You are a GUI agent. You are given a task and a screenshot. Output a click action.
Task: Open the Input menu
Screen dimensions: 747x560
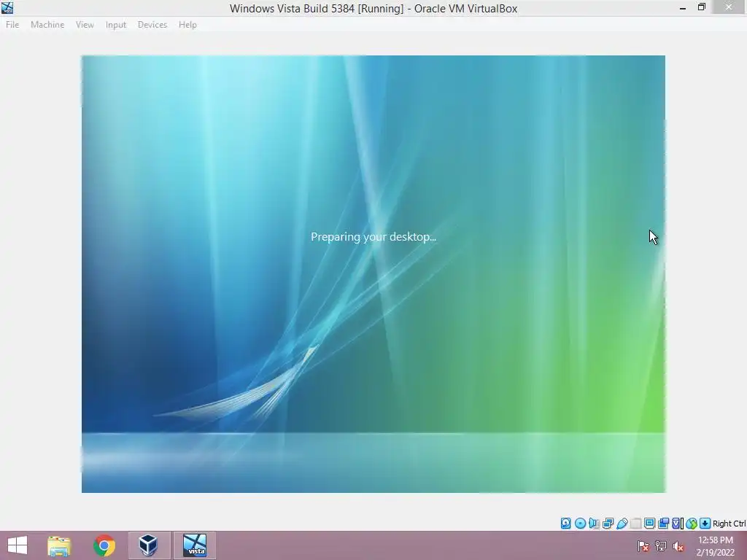116,25
